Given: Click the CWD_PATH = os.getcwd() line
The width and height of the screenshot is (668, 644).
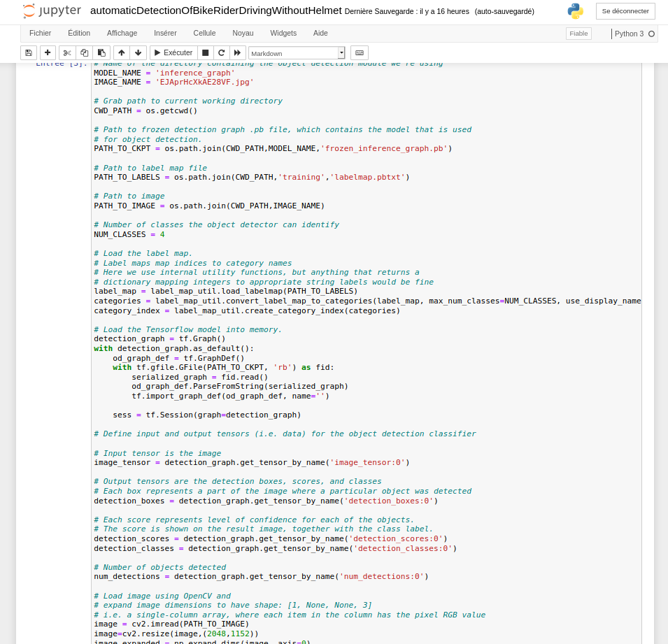Looking at the screenshot, I should [x=145, y=110].
